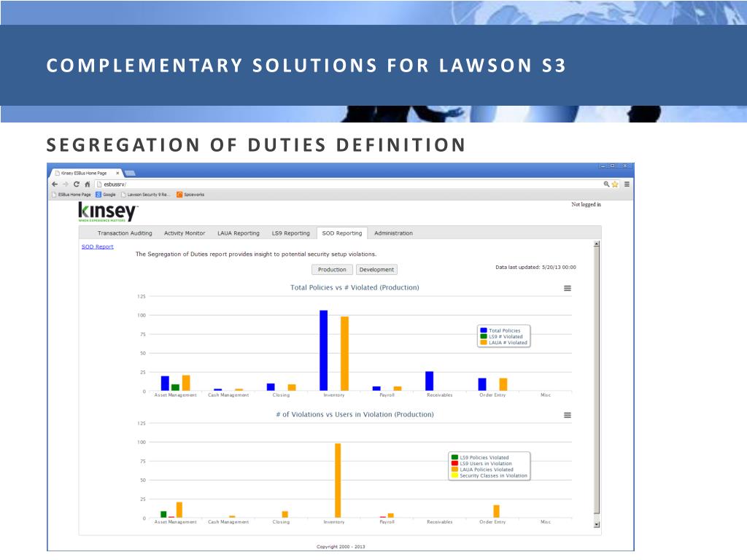Toggle LS9 Users in Violation legend series

pyautogui.click(x=481, y=464)
